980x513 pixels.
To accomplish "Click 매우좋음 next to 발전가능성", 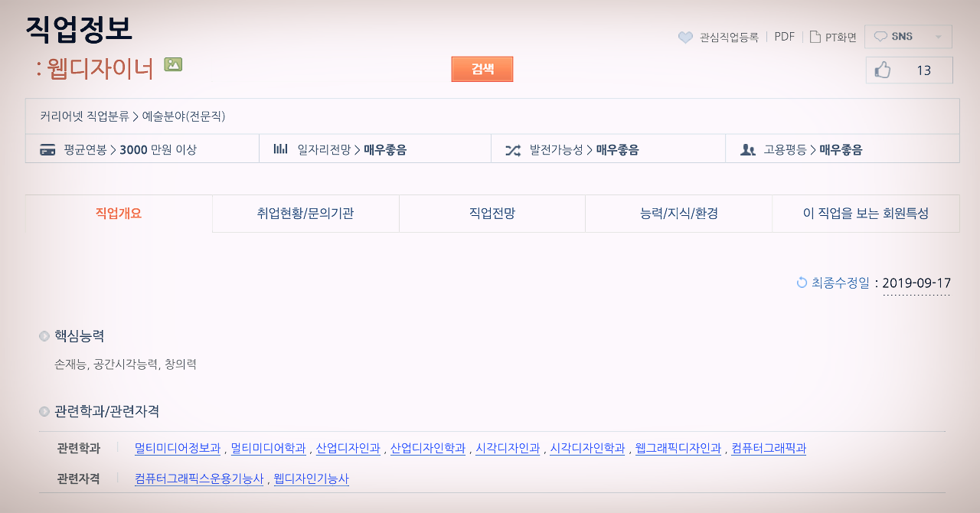I will pos(618,150).
